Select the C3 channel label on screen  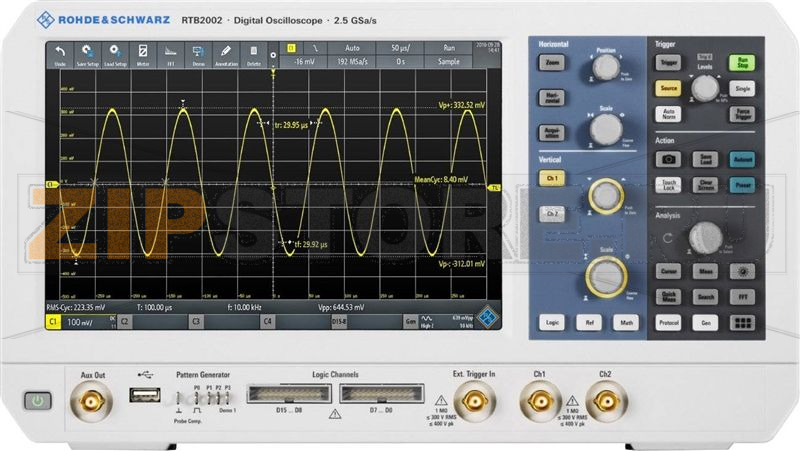click(196, 321)
